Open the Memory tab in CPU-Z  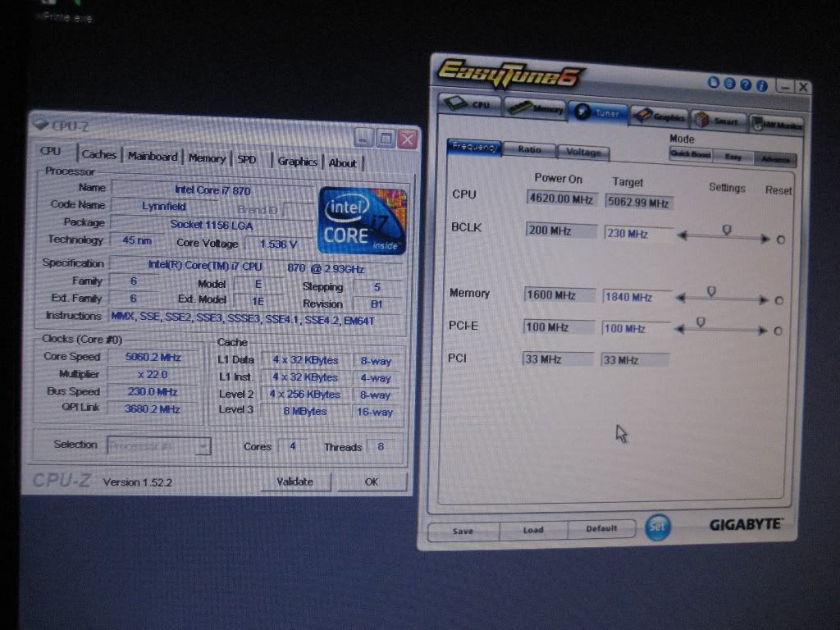point(208,158)
